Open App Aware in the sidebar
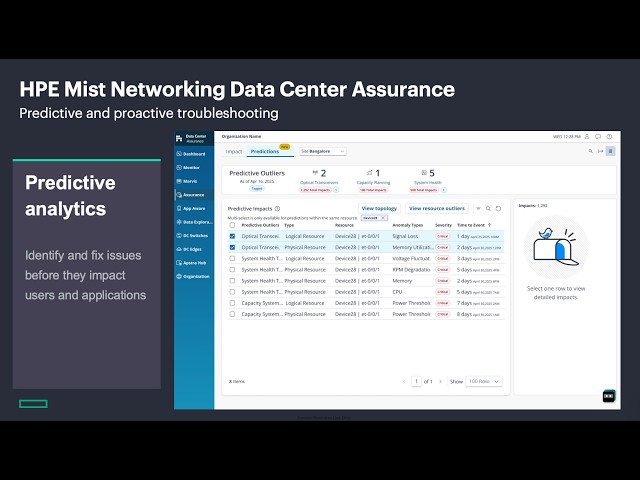Image resolution: width=640 pixels, height=480 pixels. (191, 208)
